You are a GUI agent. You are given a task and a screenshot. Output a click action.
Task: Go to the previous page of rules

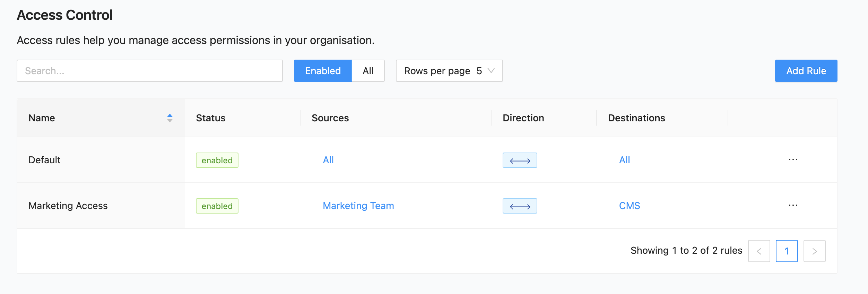tap(759, 251)
